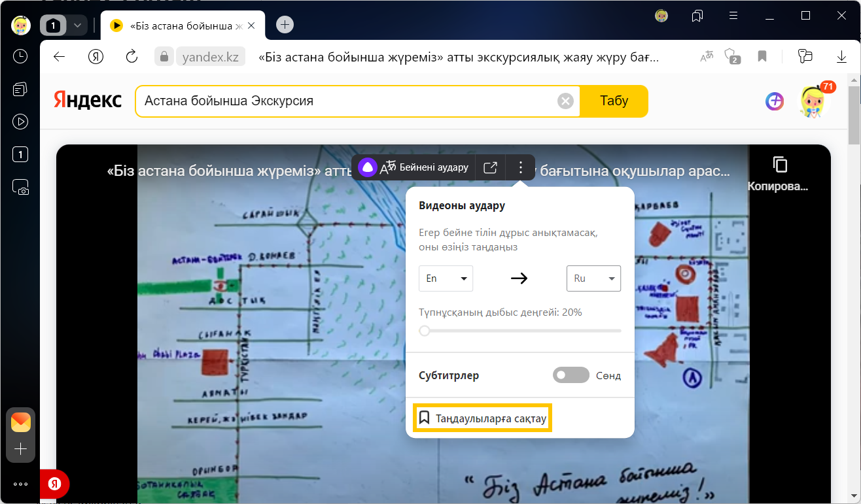The width and height of the screenshot is (861, 504).
Task: Click the Alice icon on the video toolbar
Action: pyautogui.click(x=368, y=167)
